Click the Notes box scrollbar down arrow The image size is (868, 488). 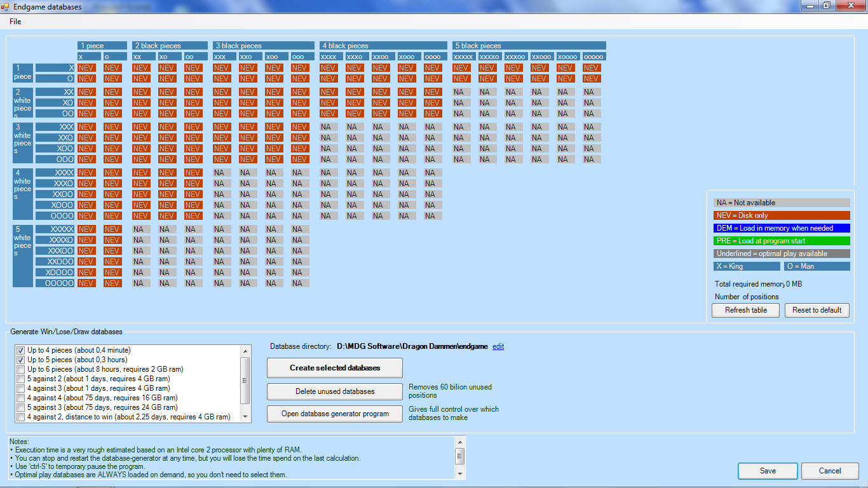pyautogui.click(x=460, y=473)
